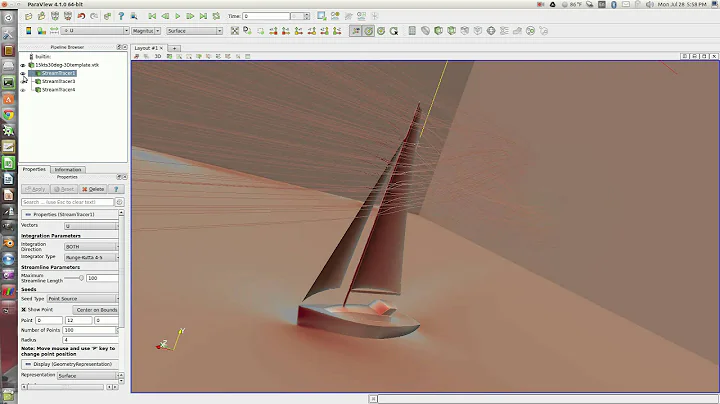
Task: Click the Open file icon
Action: (28, 16)
